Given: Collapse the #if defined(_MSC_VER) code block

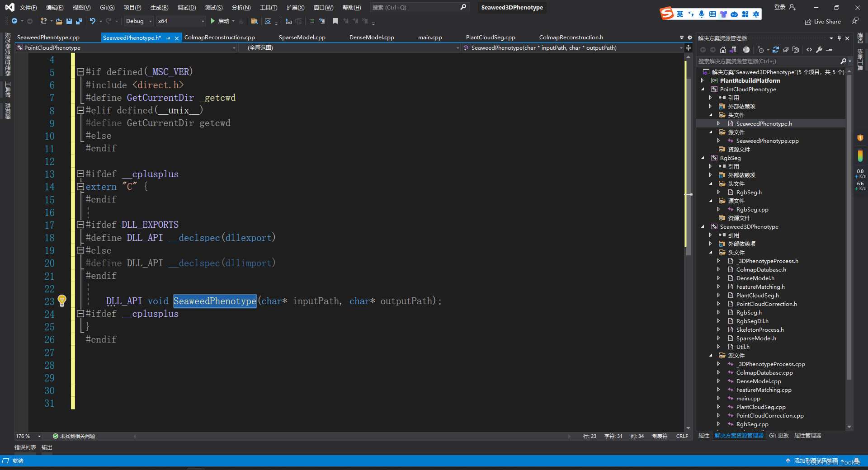Looking at the screenshot, I should 80,72.
